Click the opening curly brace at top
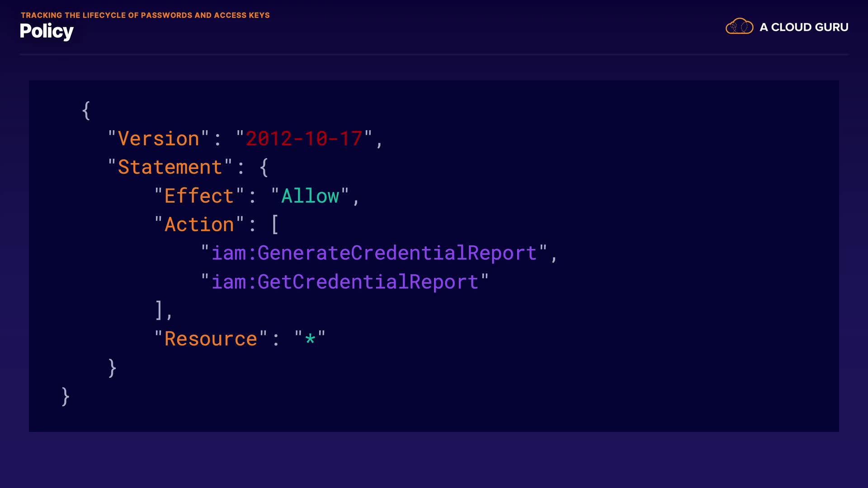The image size is (868, 488). click(86, 110)
